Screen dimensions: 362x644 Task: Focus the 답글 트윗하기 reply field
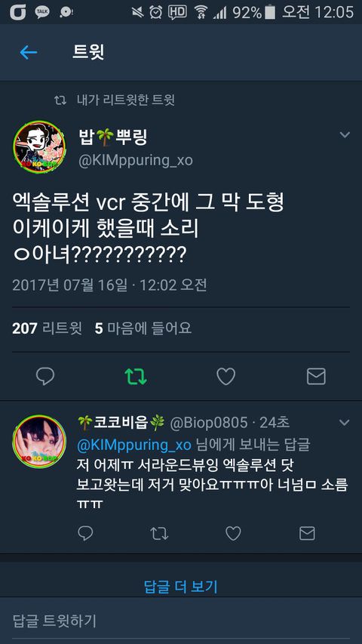point(181,621)
